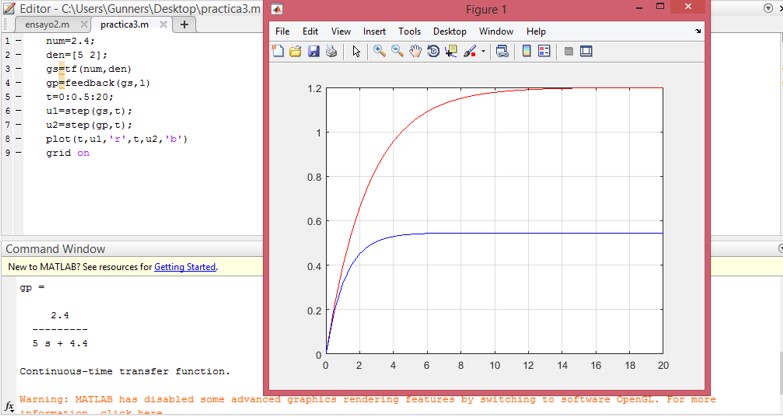Select the Brush data tool

coord(469,51)
